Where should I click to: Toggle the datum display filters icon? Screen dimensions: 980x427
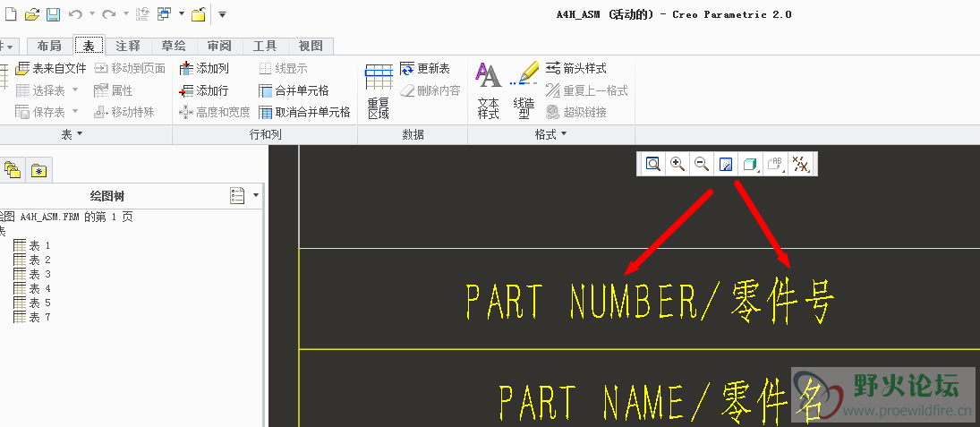[801, 164]
